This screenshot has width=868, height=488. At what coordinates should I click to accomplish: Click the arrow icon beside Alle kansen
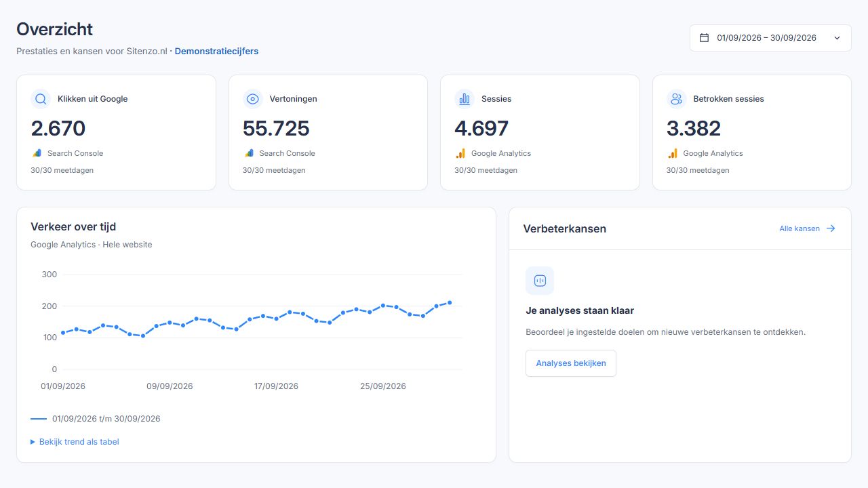[831, 228]
